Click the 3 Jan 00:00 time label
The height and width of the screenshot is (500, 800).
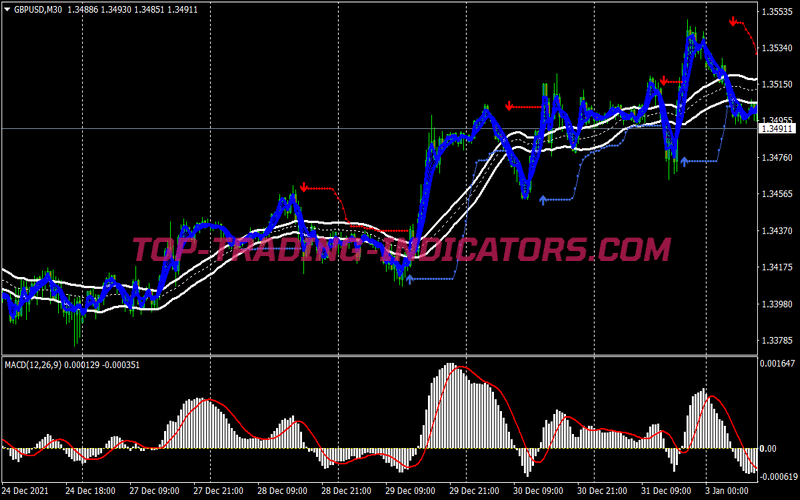pos(727,491)
